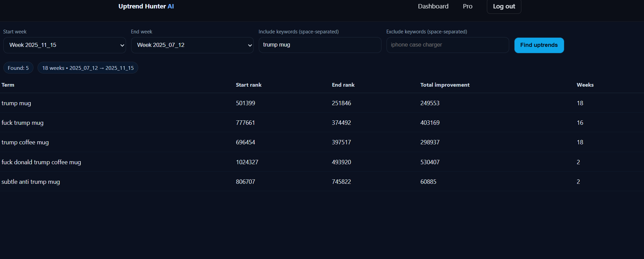Click the Term column header
This screenshot has height=259, width=644.
pyautogui.click(x=8, y=85)
